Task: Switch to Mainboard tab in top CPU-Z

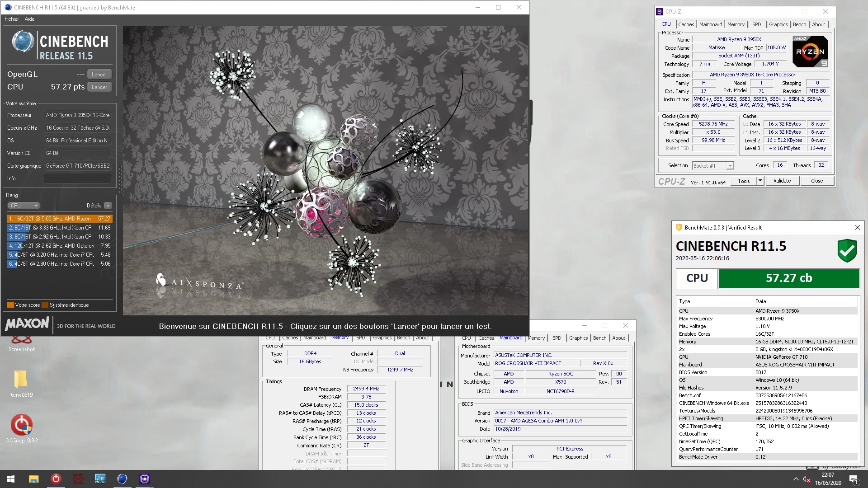Action: click(x=711, y=24)
